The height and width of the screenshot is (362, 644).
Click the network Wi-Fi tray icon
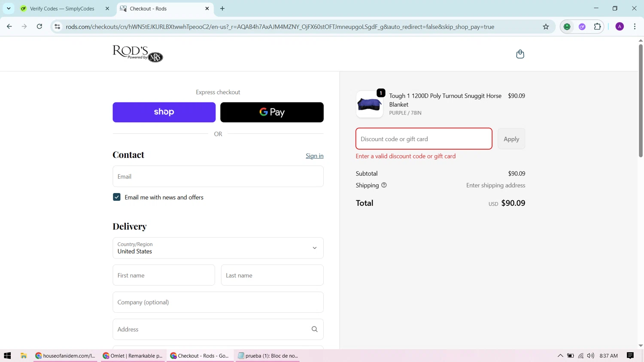(x=581, y=356)
